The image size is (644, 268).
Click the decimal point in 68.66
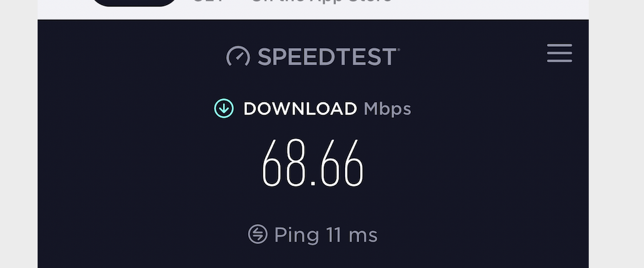pos(313,183)
